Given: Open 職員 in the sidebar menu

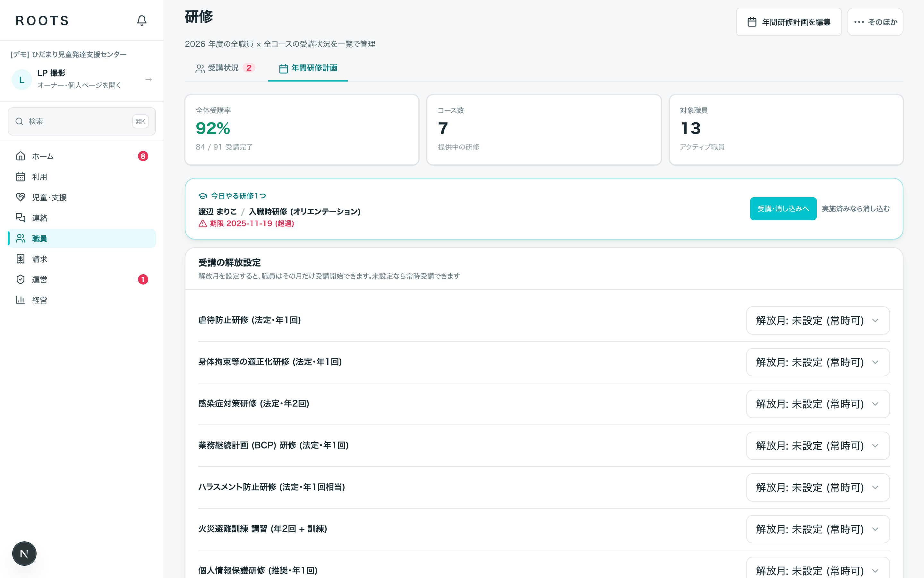Looking at the screenshot, I should click(82, 238).
